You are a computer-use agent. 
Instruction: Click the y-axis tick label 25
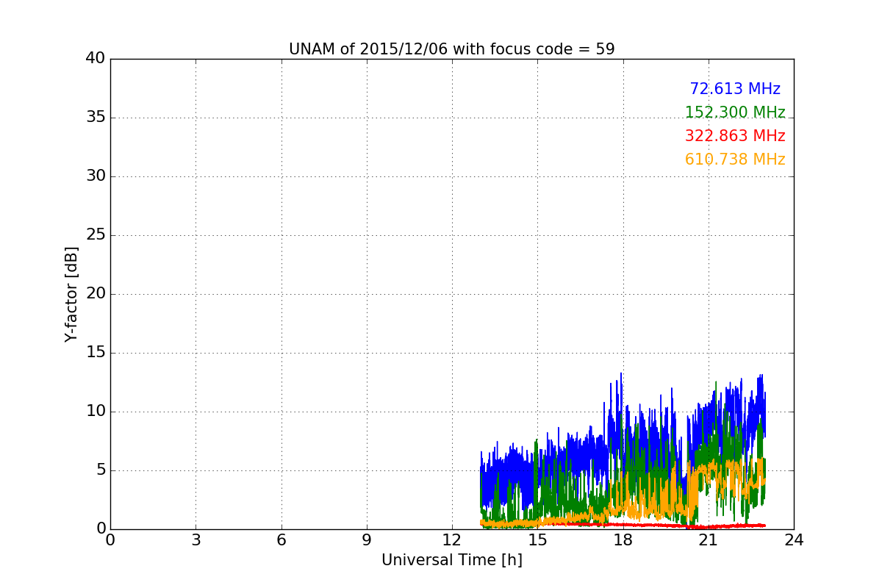[96, 235]
